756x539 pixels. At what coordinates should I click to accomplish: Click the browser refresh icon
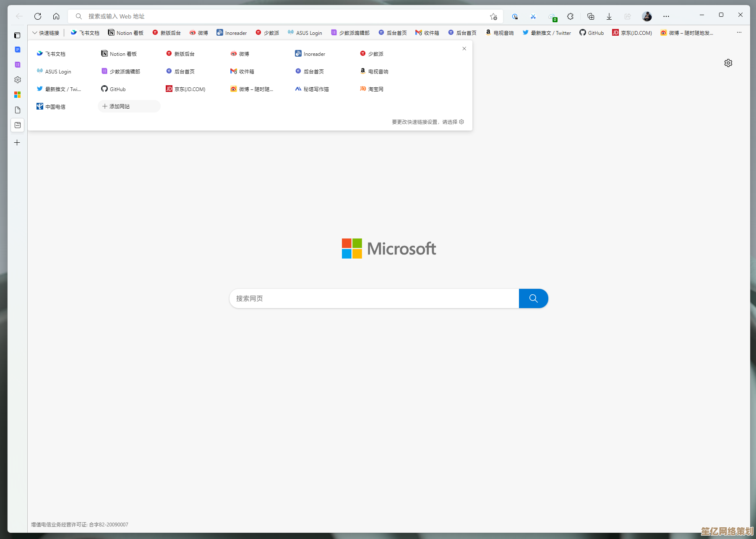point(38,16)
